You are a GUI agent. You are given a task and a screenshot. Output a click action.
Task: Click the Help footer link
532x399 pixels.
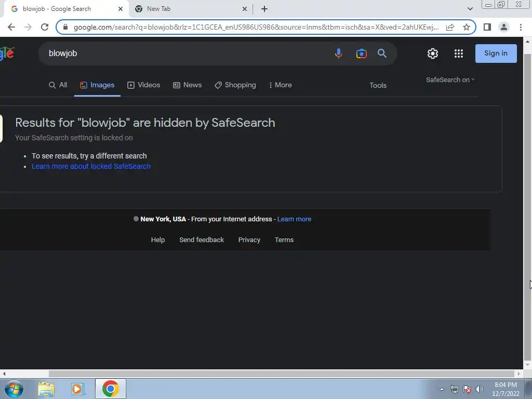158,240
